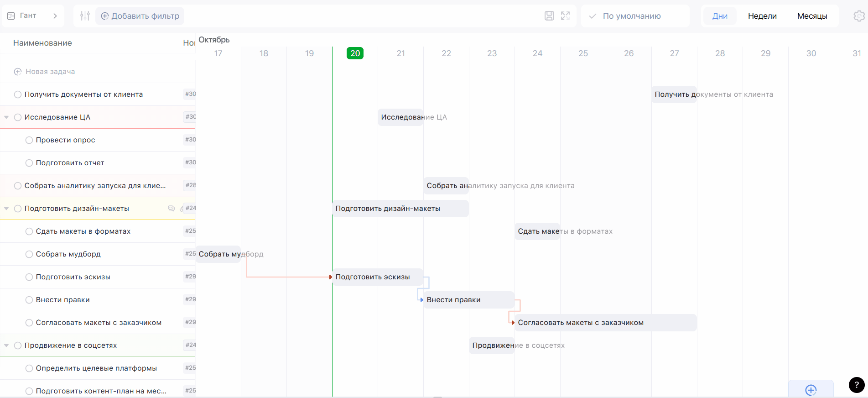Viewport: 868px width, 398px height.
Task: Switch timeline scale to Недели
Action: (762, 16)
